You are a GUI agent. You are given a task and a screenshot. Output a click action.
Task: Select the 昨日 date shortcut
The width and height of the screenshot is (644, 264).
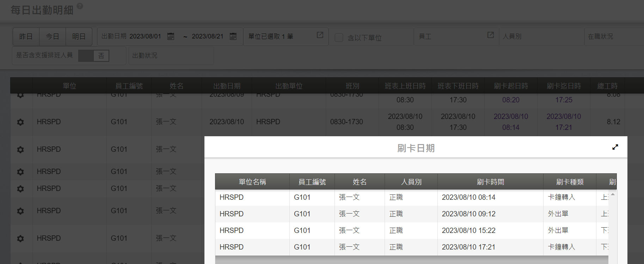(x=26, y=37)
